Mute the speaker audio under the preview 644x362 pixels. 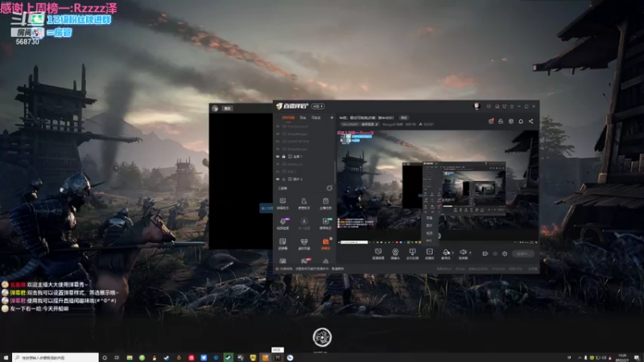point(463,253)
